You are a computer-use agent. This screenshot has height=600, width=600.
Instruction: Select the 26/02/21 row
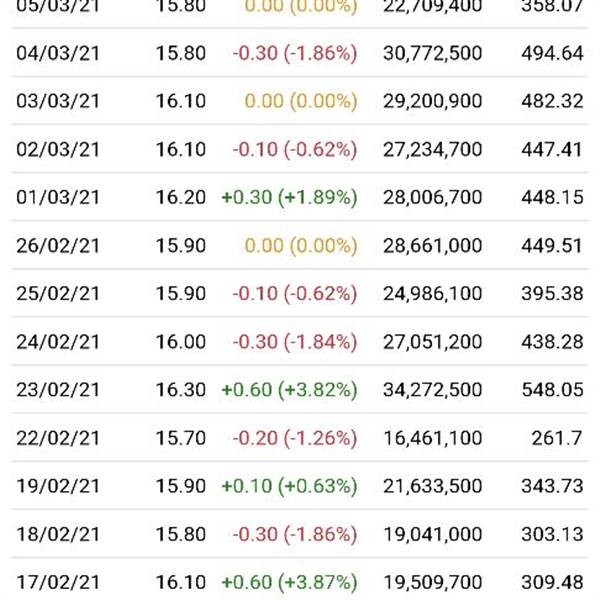point(300,245)
